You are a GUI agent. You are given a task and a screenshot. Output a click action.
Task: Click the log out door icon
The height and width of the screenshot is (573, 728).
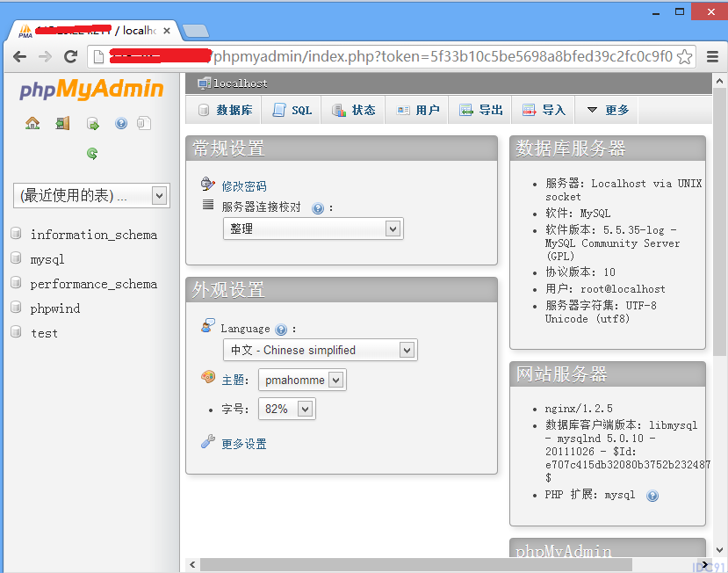[x=62, y=123]
